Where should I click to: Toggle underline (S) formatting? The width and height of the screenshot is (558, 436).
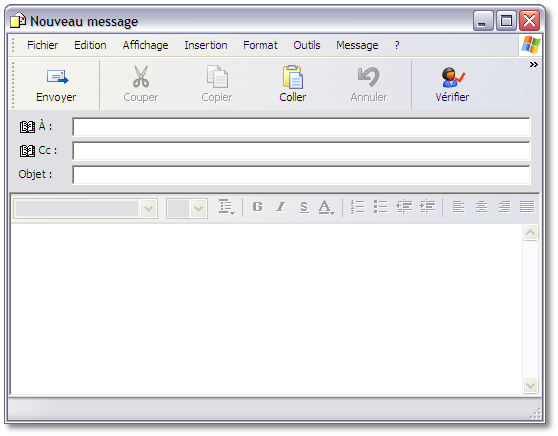pos(304,207)
